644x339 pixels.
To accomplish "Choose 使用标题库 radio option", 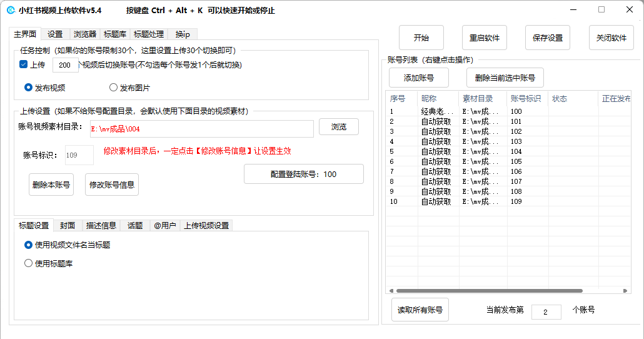I will (x=28, y=263).
